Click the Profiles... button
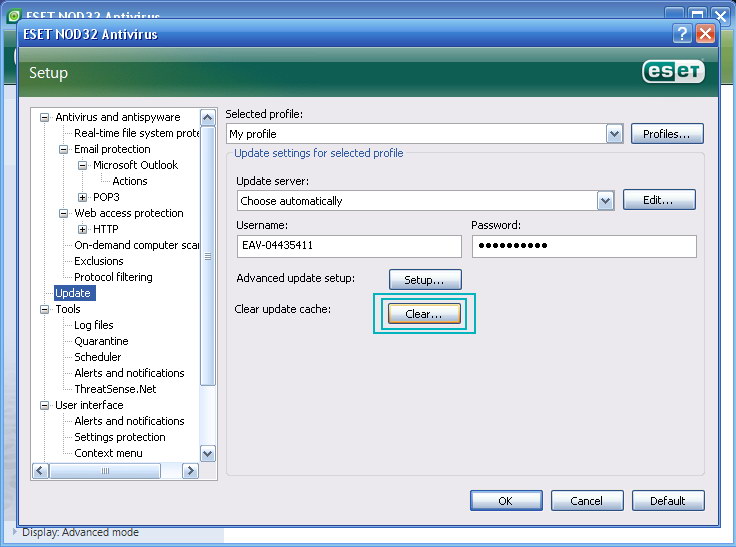 pyautogui.click(x=667, y=134)
